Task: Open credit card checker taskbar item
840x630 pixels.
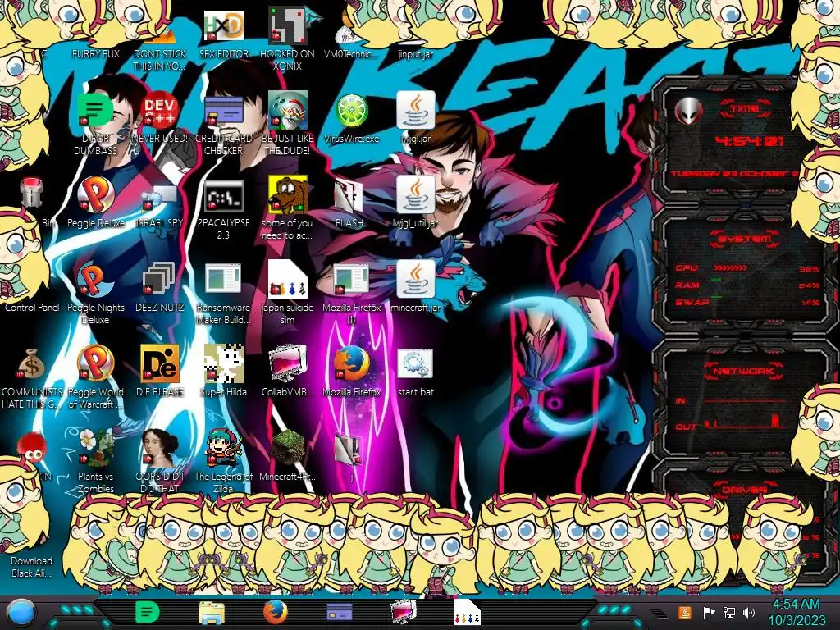Action: (340, 612)
